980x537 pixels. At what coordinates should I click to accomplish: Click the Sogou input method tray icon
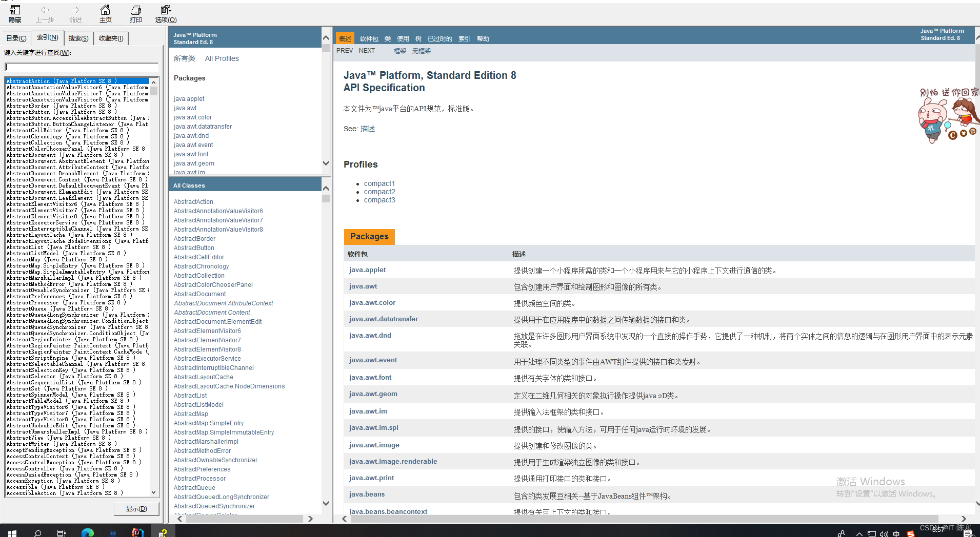tap(911, 534)
